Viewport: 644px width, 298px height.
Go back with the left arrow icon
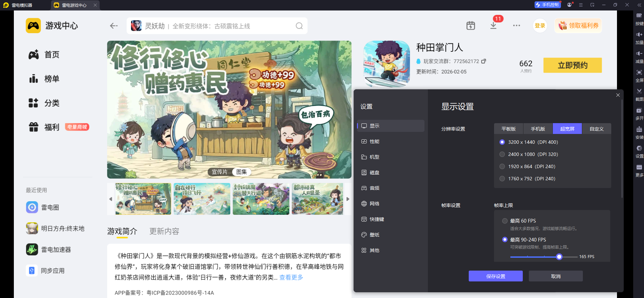coord(114,26)
